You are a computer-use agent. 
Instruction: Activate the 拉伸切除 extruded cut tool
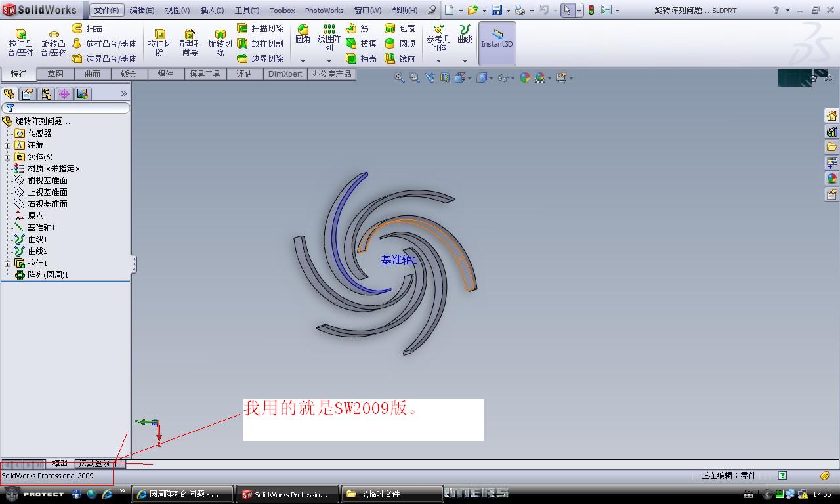pos(159,43)
